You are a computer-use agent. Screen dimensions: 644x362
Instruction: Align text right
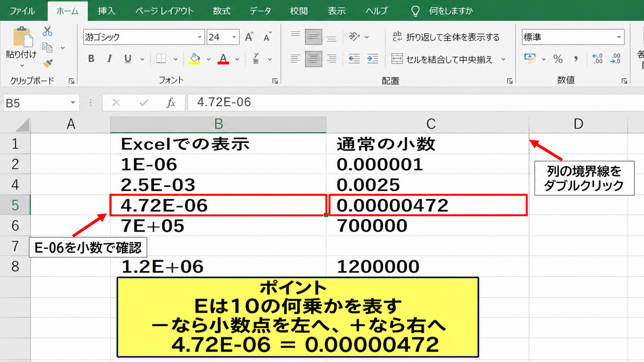(332, 59)
